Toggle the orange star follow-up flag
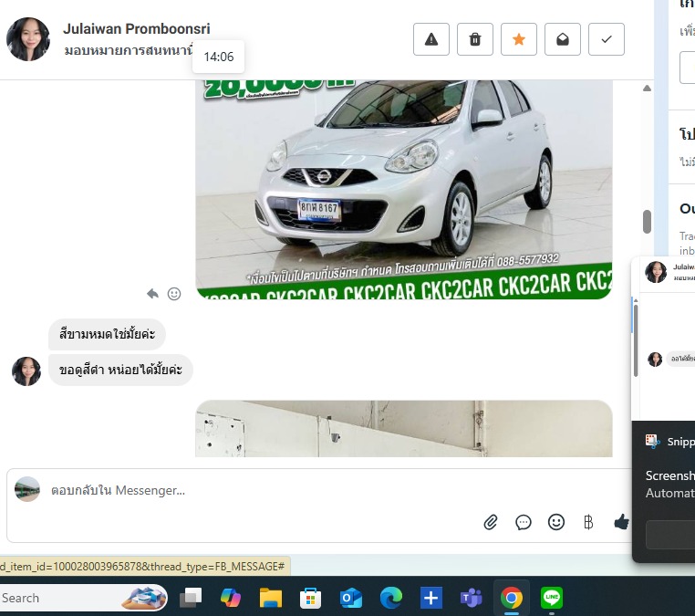The height and width of the screenshot is (616, 695). click(519, 39)
